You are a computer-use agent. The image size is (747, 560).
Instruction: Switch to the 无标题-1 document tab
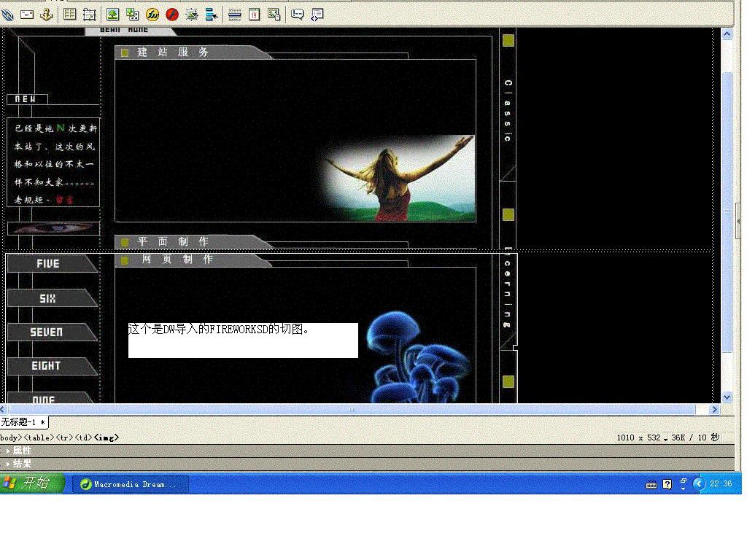(x=23, y=422)
